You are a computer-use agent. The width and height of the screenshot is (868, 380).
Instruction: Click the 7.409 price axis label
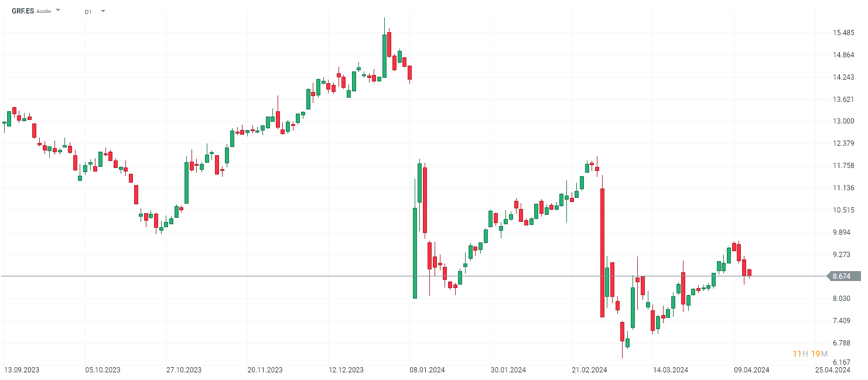pyautogui.click(x=843, y=321)
